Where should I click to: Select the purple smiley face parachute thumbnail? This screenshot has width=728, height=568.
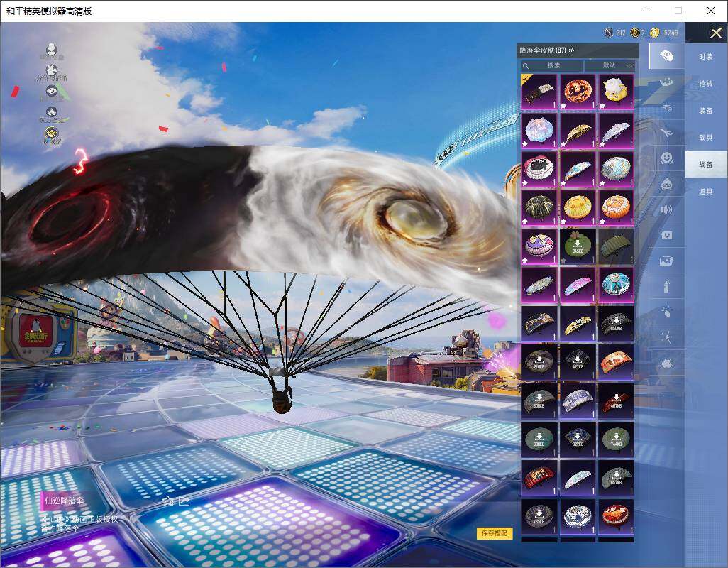point(539,246)
